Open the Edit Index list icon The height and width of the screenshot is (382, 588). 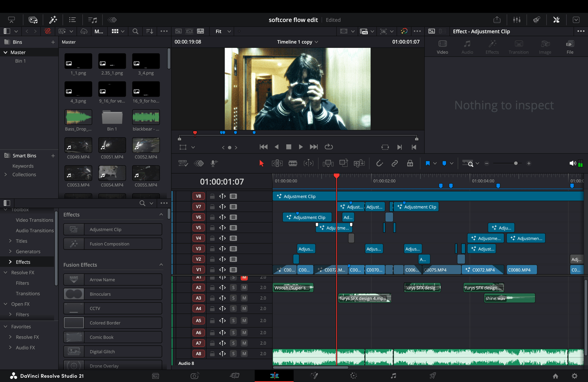tap(73, 20)
